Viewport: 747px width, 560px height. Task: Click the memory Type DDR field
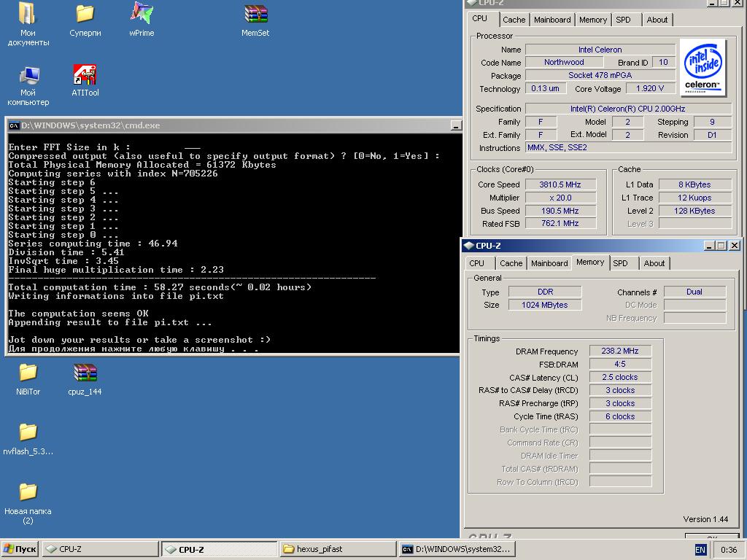tap(545, 292)
